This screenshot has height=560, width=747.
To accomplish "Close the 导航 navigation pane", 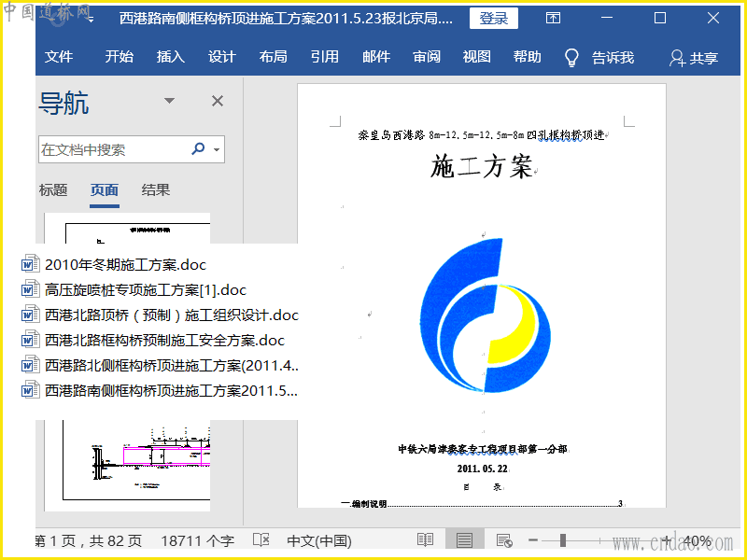I will click(218, 101).
